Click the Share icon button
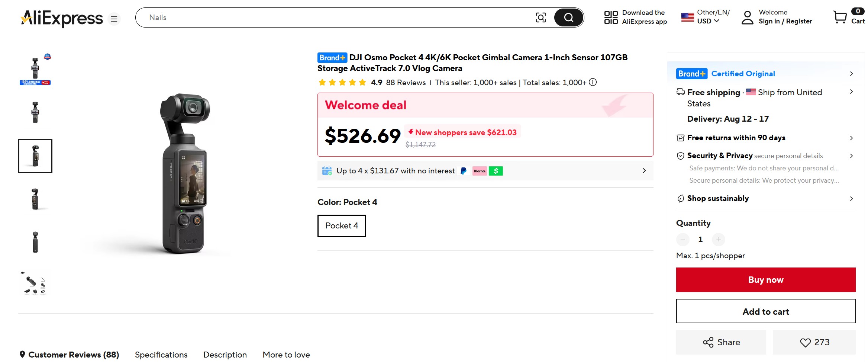Image resolution: width=868 pixels, height=362 pixels. 721,342
